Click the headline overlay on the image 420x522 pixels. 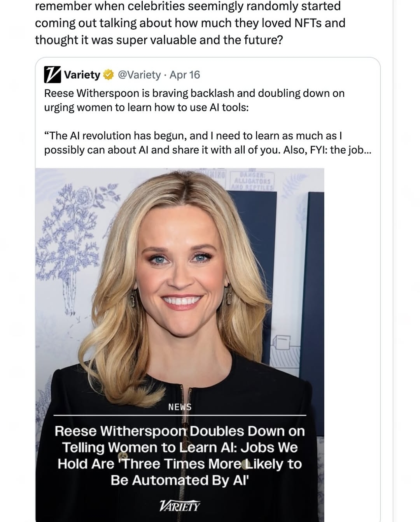coord(180,455)
